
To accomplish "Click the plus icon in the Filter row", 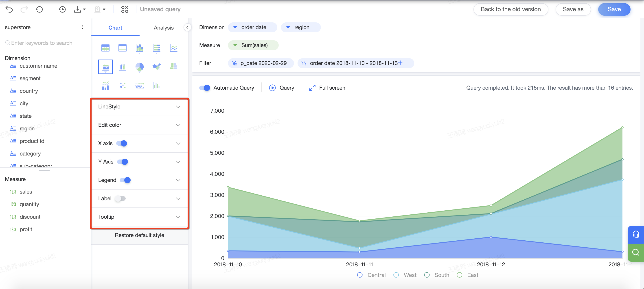I will point(400,63).
